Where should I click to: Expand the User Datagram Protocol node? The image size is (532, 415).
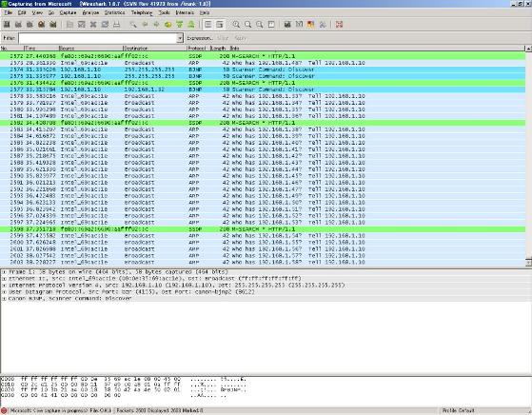(4, 292)
